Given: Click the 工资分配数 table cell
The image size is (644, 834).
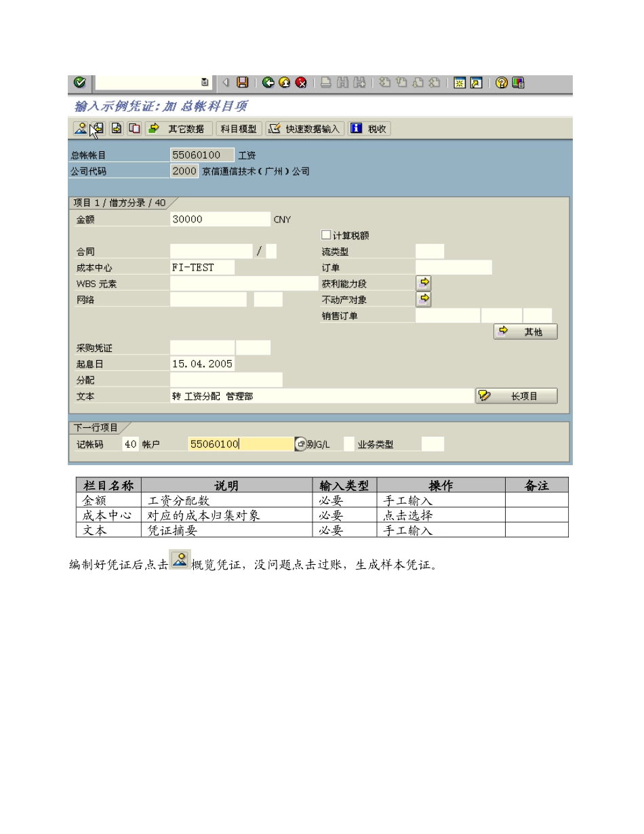Looking at the screenshot, I should click(228, 500).
